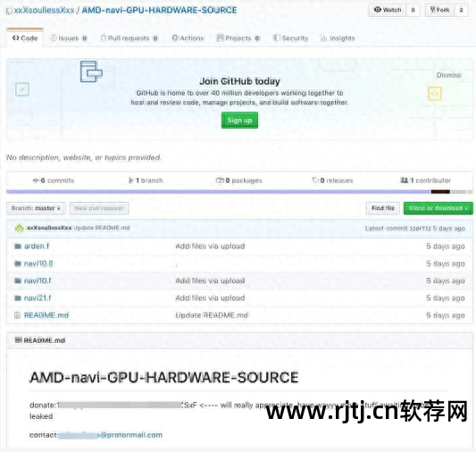Click the Fork button
Screen dimensions: 476x452
coord(440,10)
